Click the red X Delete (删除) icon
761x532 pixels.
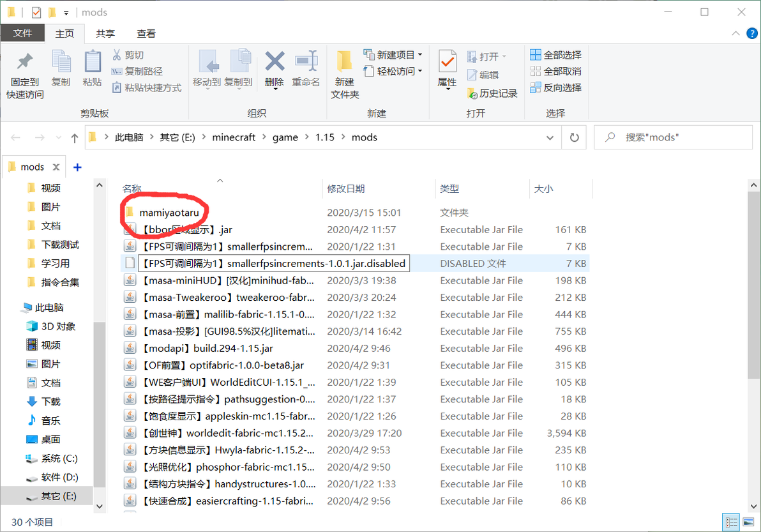pyautogui.click(x=275, y=62)
